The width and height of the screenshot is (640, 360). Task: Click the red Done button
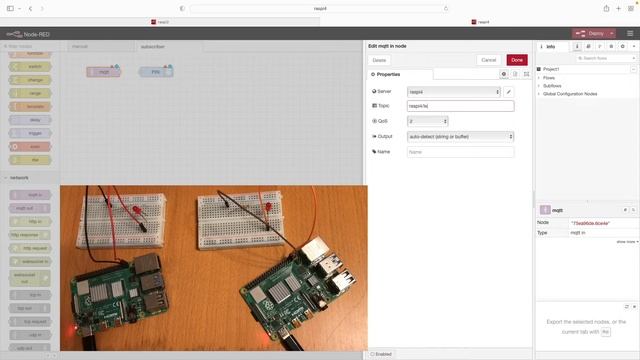[x=517, y=60]
